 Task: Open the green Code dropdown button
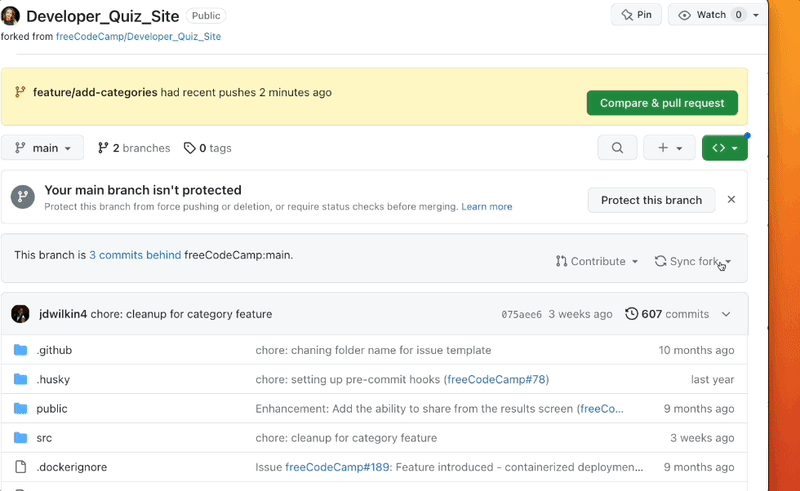724,148
